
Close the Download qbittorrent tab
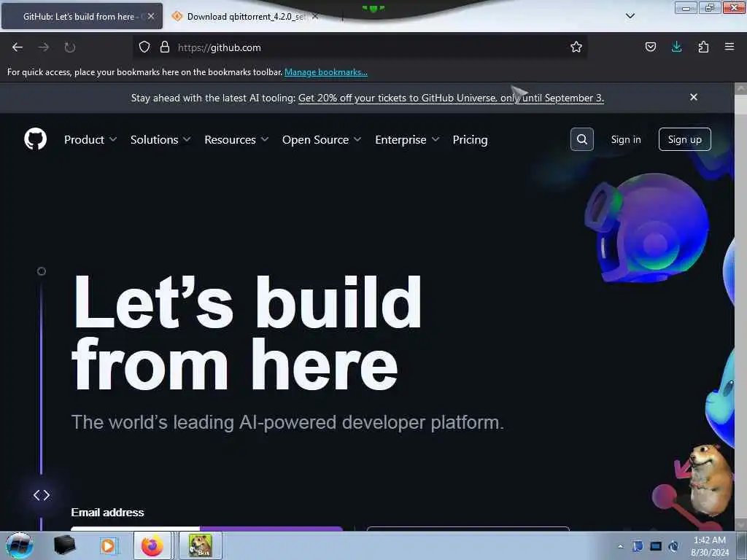(315, 16)
